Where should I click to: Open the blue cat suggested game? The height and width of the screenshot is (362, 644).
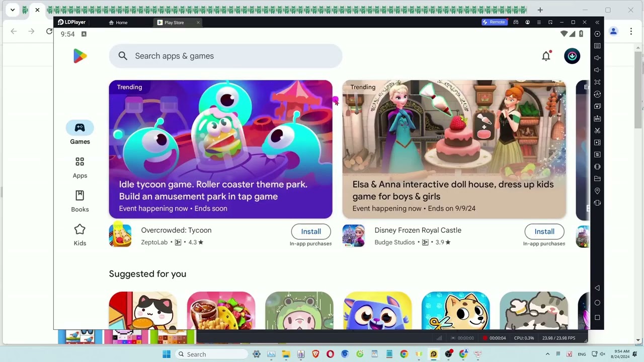[377, 310]
